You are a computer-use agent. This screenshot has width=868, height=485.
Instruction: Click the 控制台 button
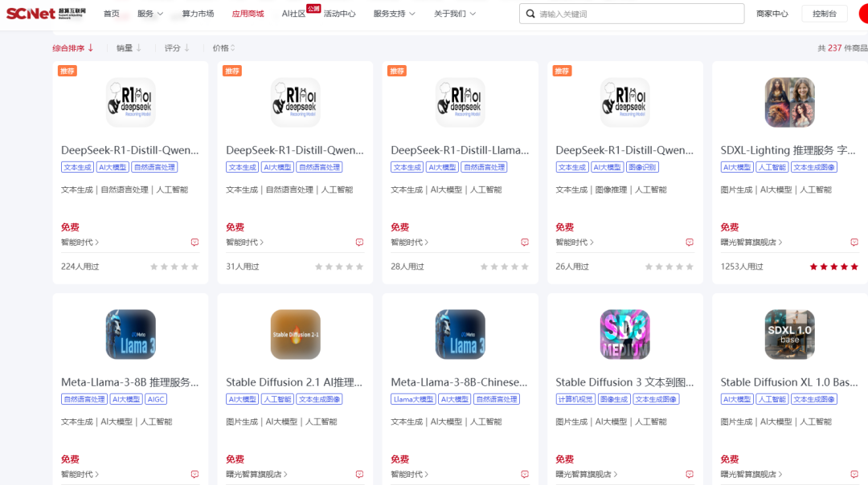pyautogui.click(x=825, y=14)
